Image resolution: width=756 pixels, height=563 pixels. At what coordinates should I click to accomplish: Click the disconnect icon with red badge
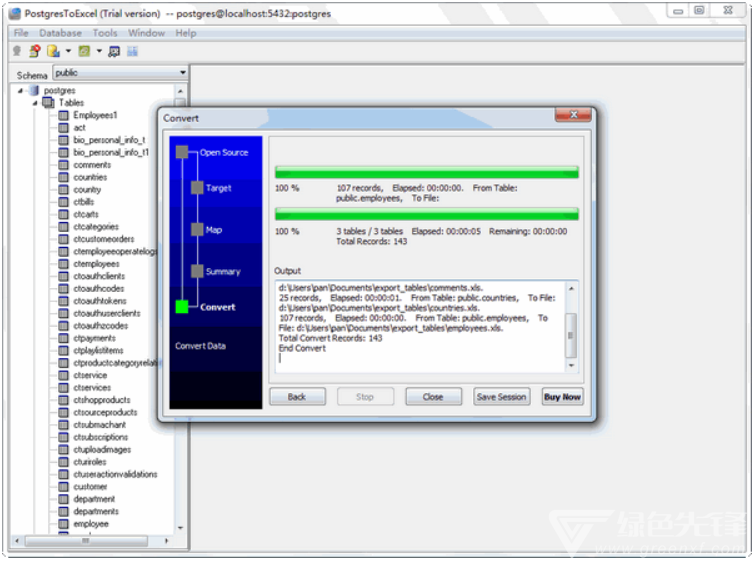tap(35, 51)
